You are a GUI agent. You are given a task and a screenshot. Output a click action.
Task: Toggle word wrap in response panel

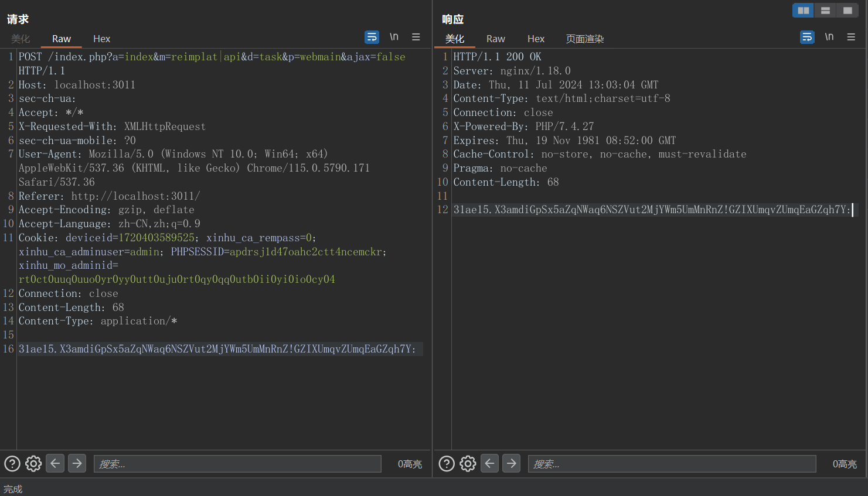point(807,37)
